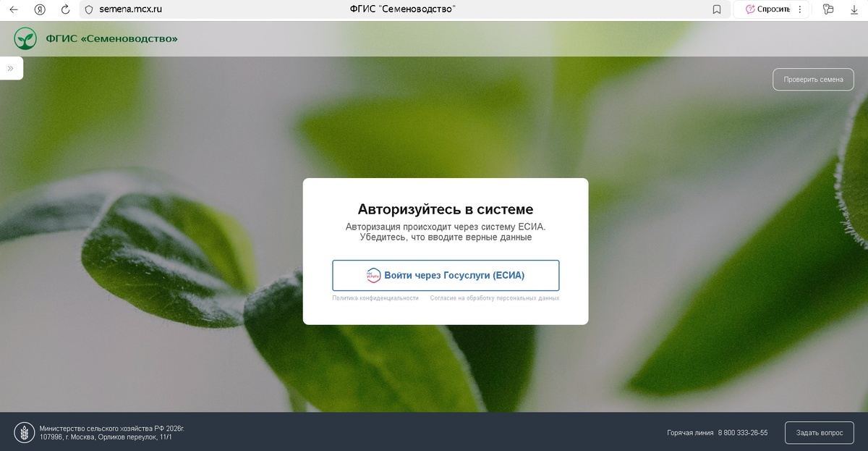Click the hotline number 8 800 333-26-55

(x=742, y=432)
